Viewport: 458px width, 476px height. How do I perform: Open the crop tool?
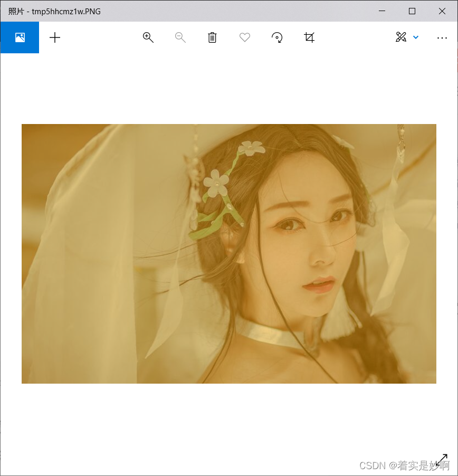(x=309, y=37)
